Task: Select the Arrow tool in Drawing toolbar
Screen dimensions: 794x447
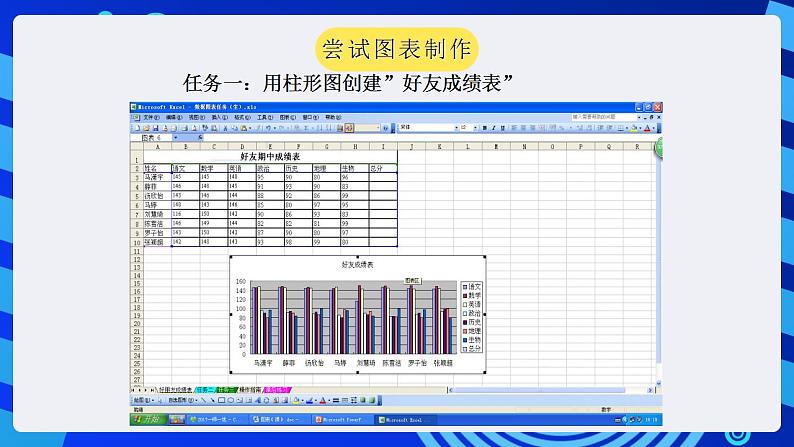Action: pyautogui.click(x=212, y=400)
